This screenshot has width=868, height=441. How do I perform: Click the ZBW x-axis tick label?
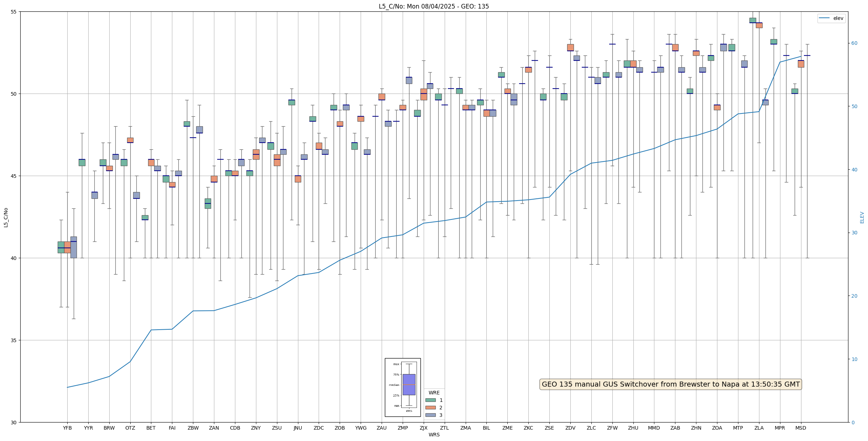[193, 428]
